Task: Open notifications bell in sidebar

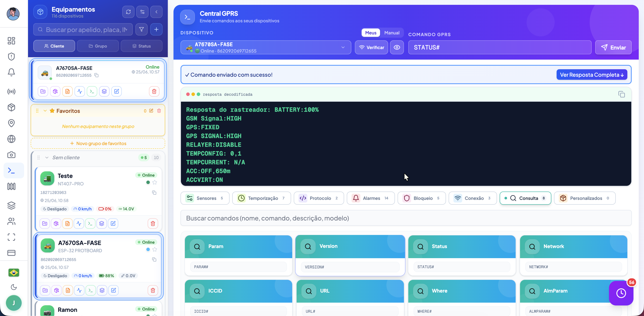Action: (x=11, y=72)
